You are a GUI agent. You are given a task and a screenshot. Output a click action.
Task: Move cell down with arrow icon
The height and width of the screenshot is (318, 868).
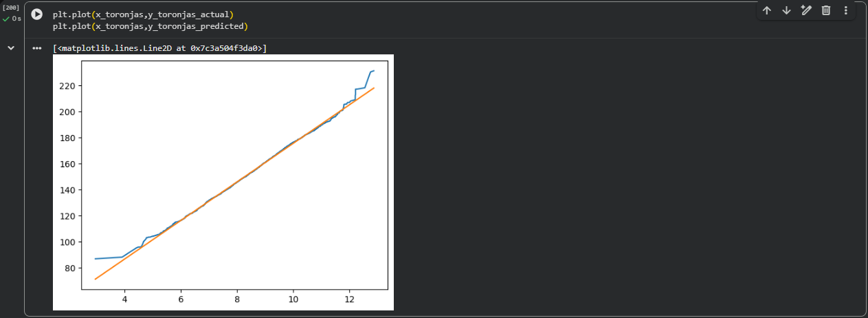pos(787,10)
